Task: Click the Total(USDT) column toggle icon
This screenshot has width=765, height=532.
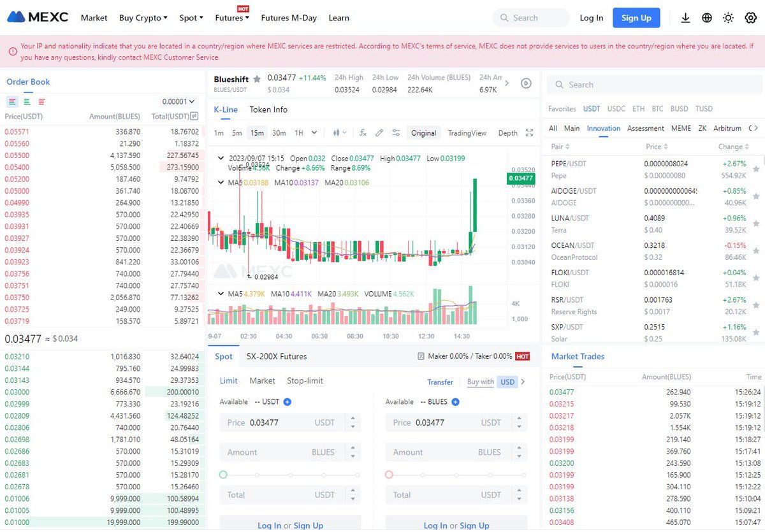Action: tap(194, 116)
